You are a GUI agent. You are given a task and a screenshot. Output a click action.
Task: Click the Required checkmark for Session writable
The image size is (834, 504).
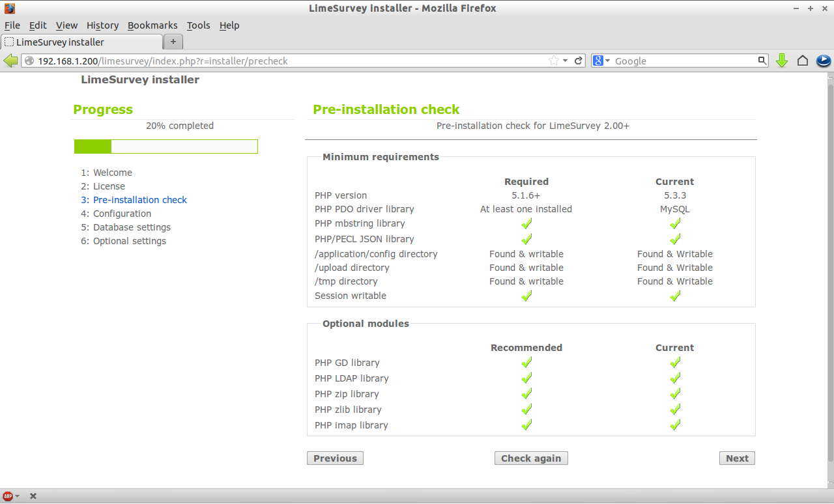[x=526, y=296]
